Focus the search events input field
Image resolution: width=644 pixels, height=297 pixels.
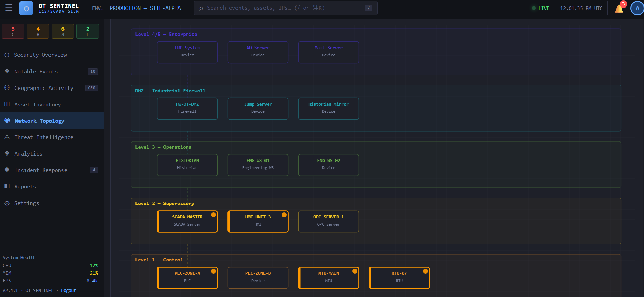[x=285, y=8]
